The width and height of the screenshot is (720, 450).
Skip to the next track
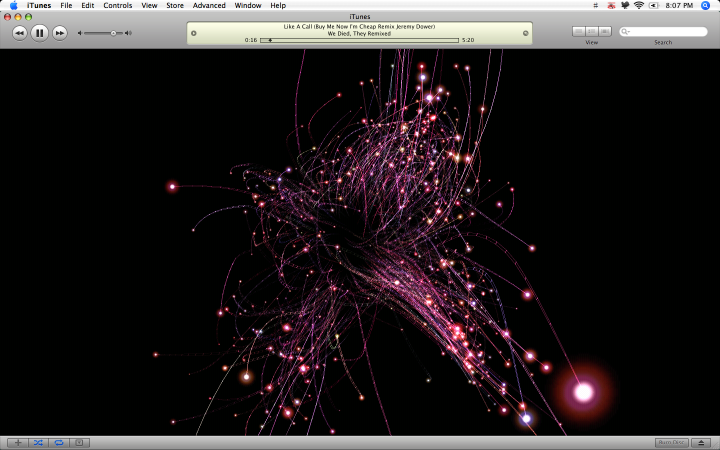60,33
